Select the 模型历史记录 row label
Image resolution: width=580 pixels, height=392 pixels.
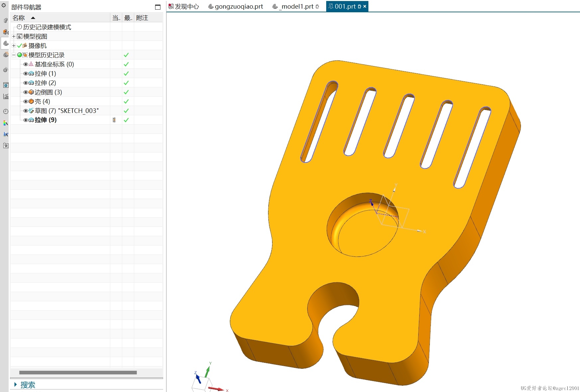click(x=47, y=55)
